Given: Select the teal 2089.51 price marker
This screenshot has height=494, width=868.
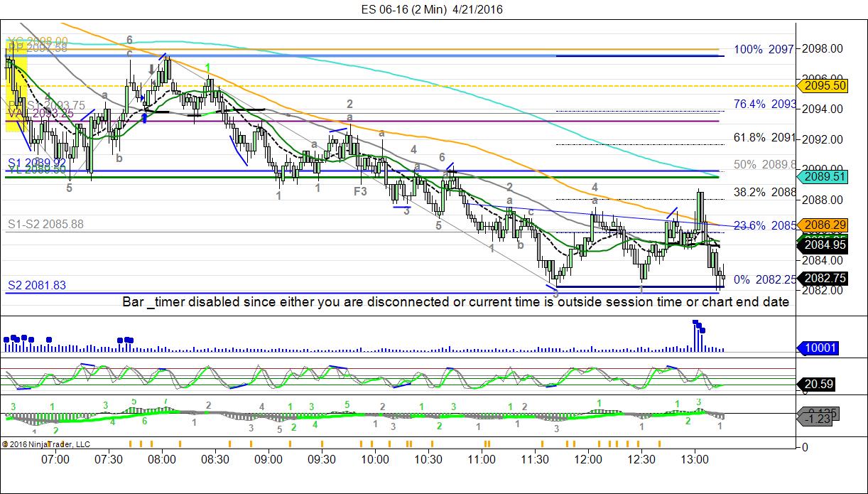Looking at the screenshot, I should (x=821, y=176).
